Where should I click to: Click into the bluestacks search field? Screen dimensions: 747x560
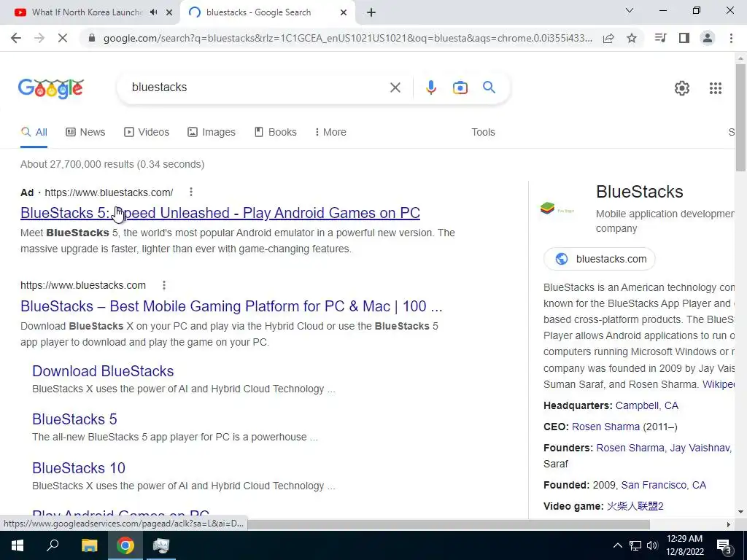[258, 87]
